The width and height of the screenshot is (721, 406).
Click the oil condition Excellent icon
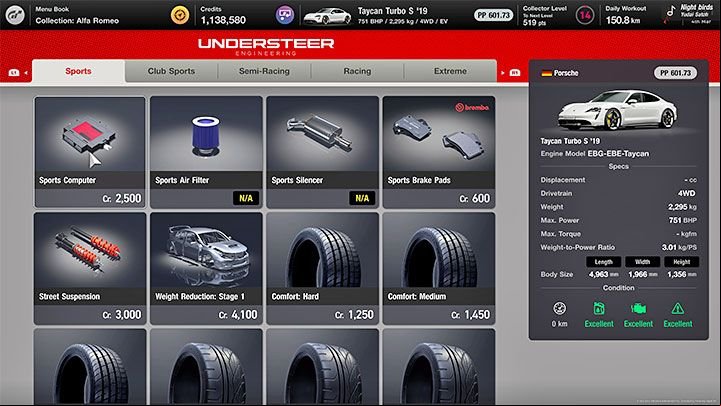coord(599,308)
